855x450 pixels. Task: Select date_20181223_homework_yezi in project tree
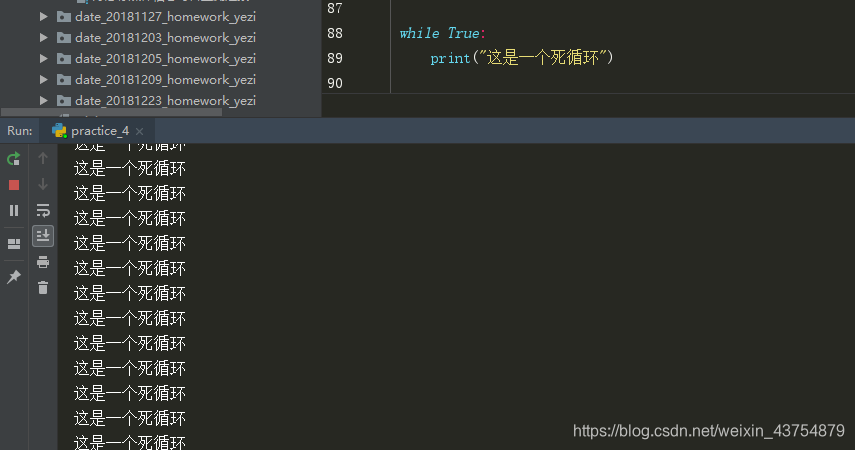point(165,100)
